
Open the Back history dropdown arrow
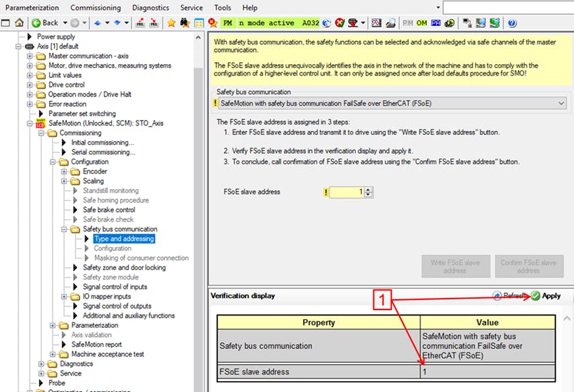click(65, 23)
